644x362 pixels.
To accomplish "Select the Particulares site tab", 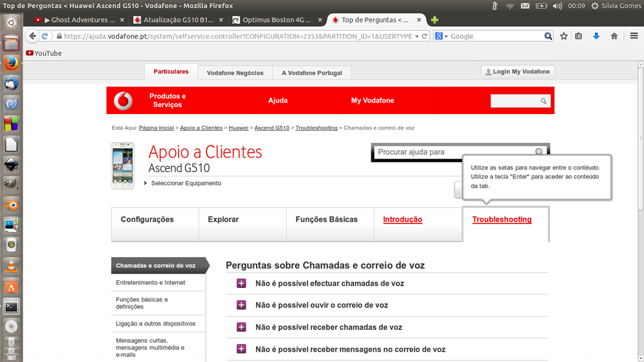I will pos(171,71).
